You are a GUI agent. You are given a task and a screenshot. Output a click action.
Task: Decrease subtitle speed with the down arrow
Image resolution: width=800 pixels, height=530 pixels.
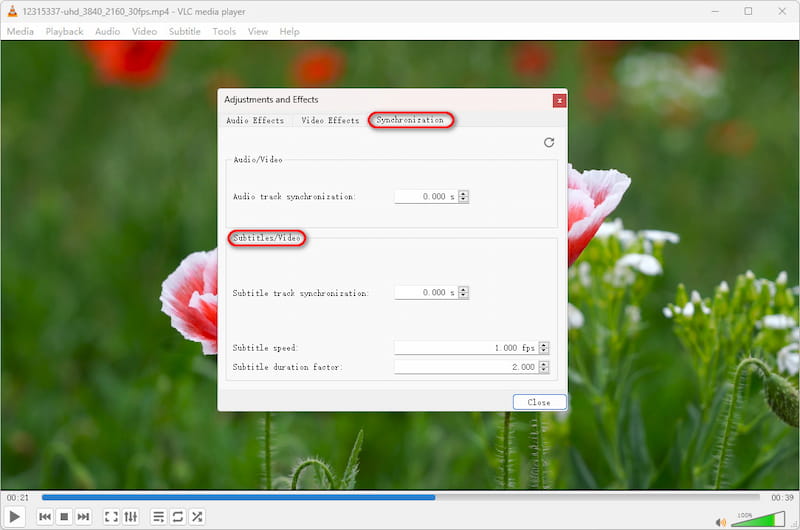pyautogui.click(x=544, y=351)
